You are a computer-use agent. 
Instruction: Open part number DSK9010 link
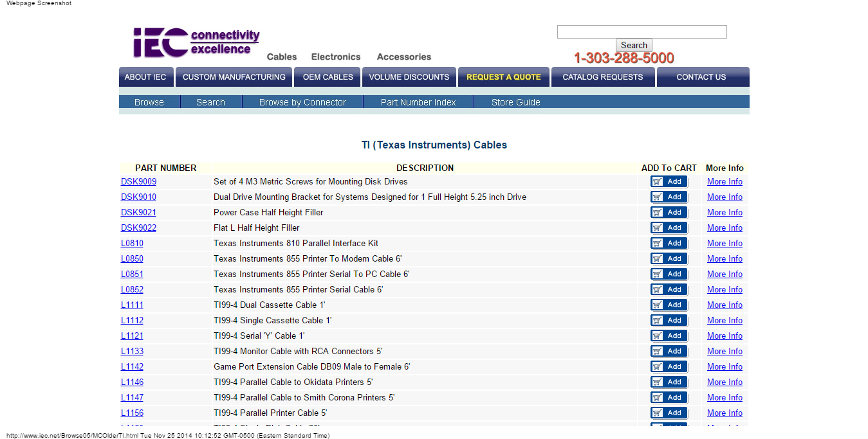click(x=138, y=197)
